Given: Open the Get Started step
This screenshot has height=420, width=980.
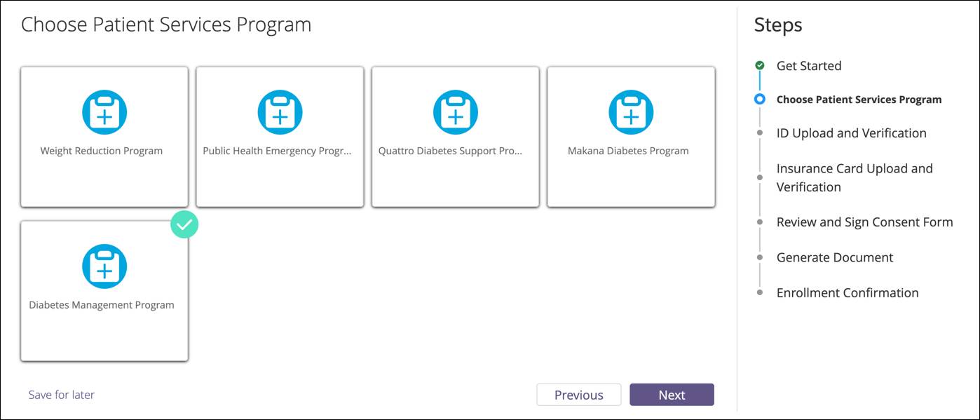Looking at the screenshot, I should pos(809,66).
